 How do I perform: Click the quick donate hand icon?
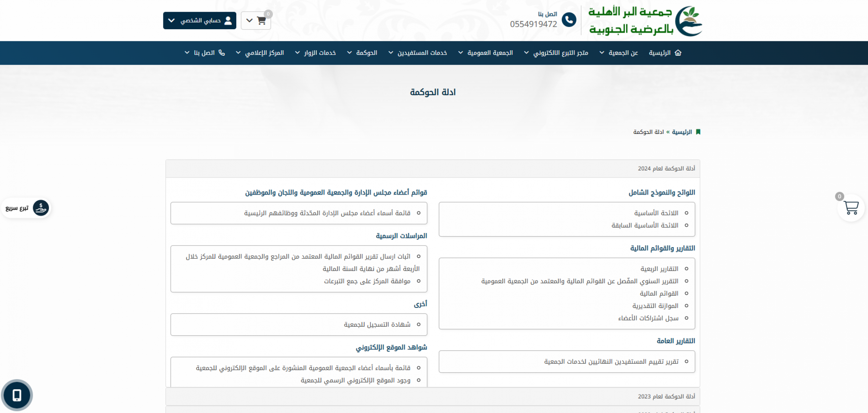click(41, 208)
